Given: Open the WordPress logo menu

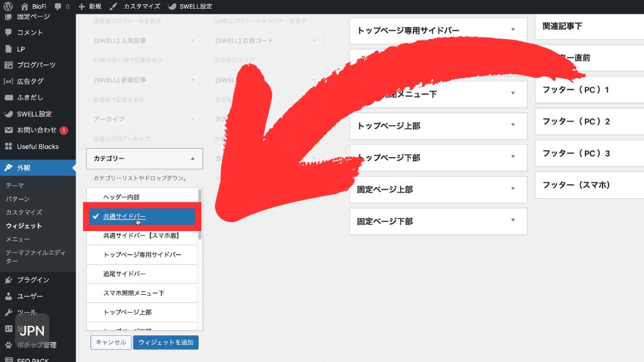Looking at the screenshot, I should [x=8, y=6].
